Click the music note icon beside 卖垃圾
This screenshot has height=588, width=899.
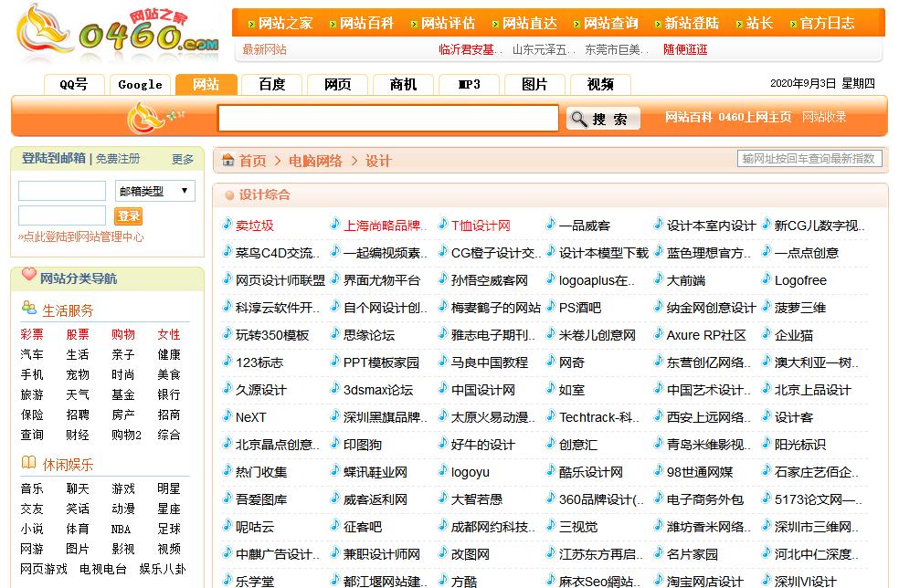228,223
